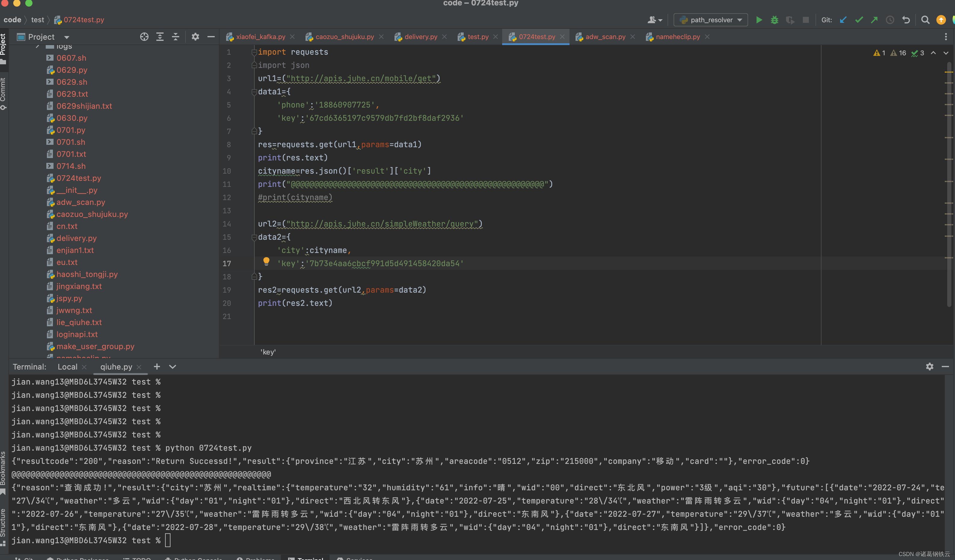Image resolution: width=955 pixels, height=560 pixels.
Task: Open haoshi_tongji.py in project tree
Action: [x=87, y=274]
